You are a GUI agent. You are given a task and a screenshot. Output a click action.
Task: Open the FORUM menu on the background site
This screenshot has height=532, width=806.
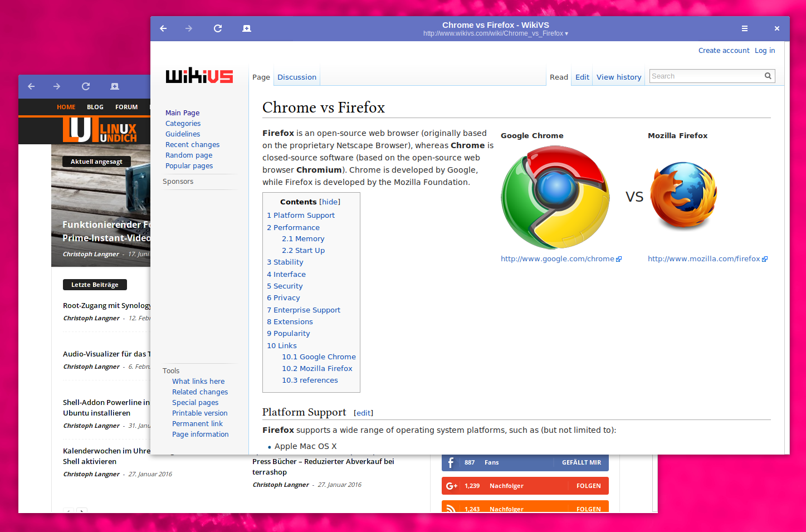[126, 107]
